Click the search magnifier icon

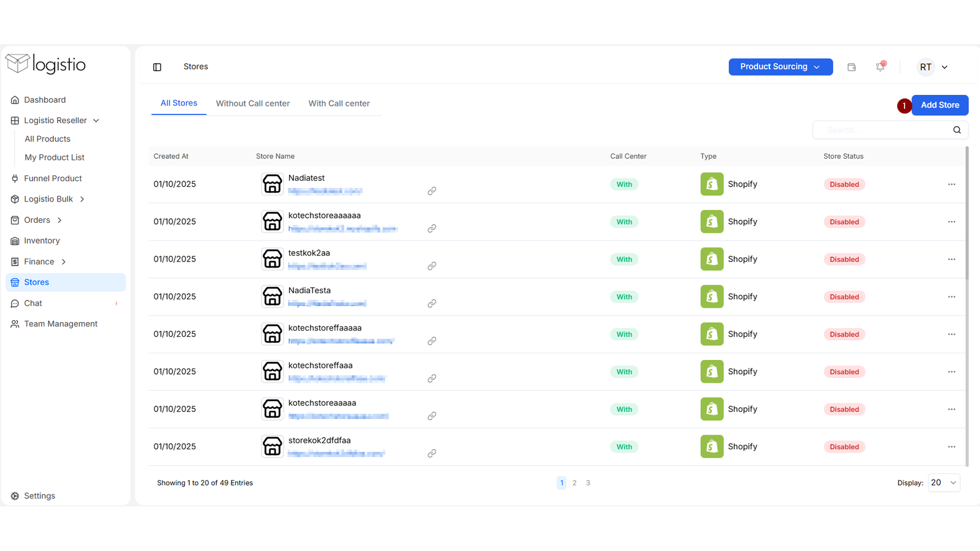[957, 130]
